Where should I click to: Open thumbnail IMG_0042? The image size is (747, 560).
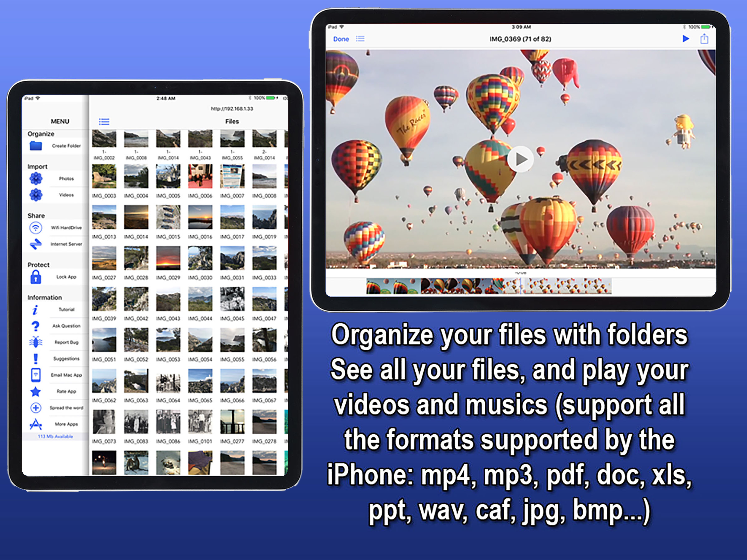136,299
